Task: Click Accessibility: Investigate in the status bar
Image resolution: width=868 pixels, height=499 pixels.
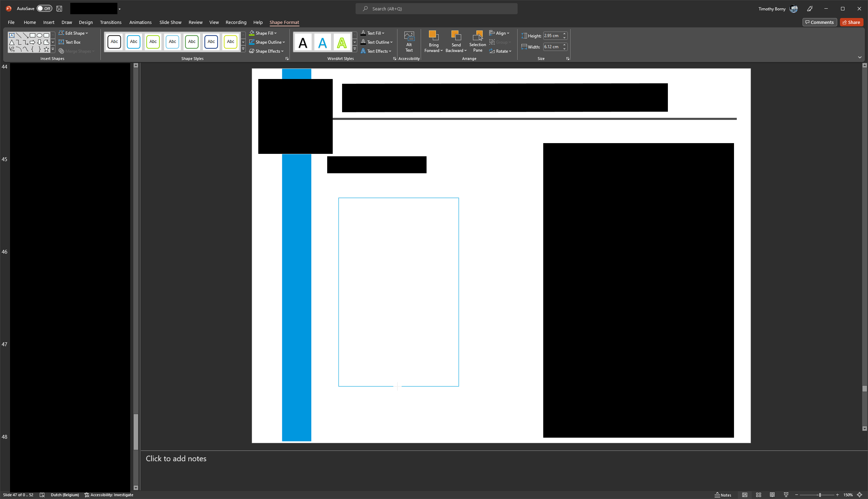Action: click(x=109, y=495)
